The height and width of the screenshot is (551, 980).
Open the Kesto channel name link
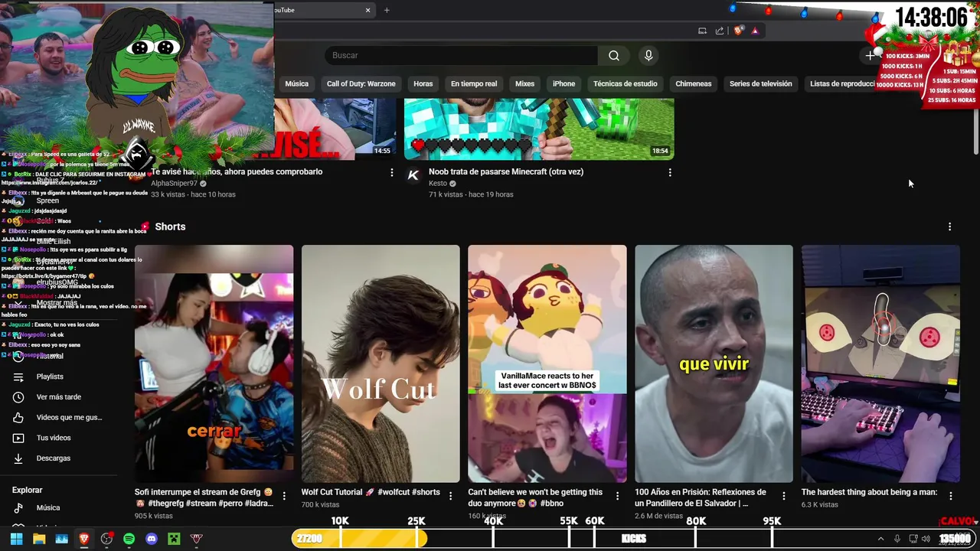click(438, 184)
